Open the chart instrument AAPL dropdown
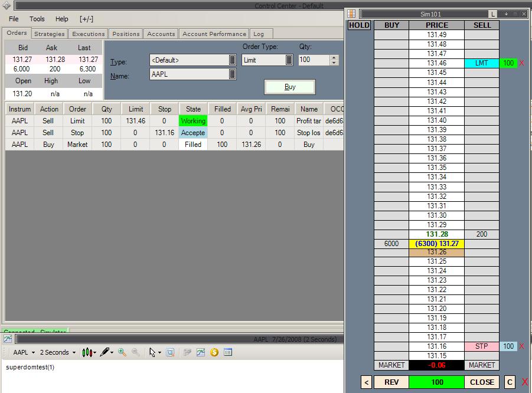 [x=24, y=352]
